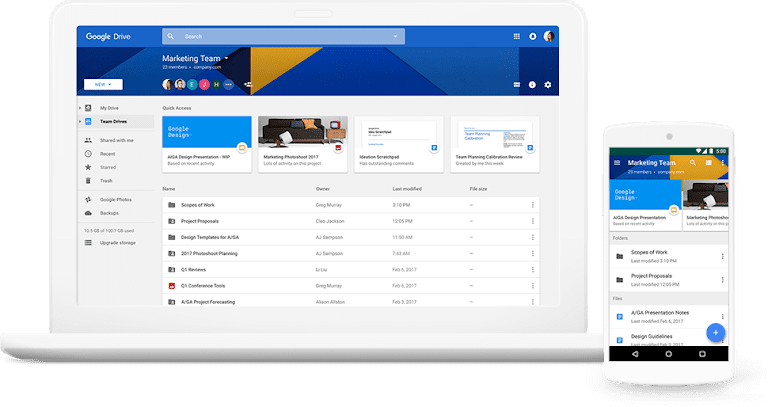Image resolution: width=768 pixels, height=407 pixels.
Task: Select AIGA Project Forecasting row
Action: click(x=351, y=301)
